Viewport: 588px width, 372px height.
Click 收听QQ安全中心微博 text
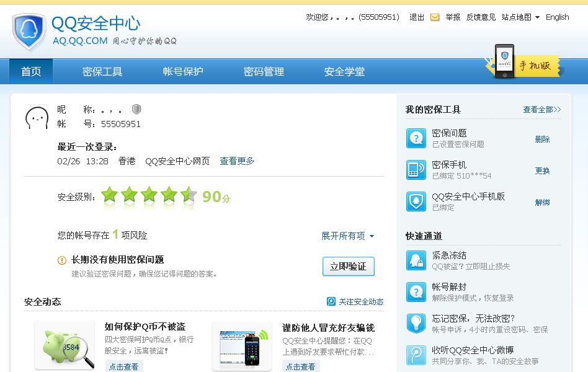(x=473, y=350)
